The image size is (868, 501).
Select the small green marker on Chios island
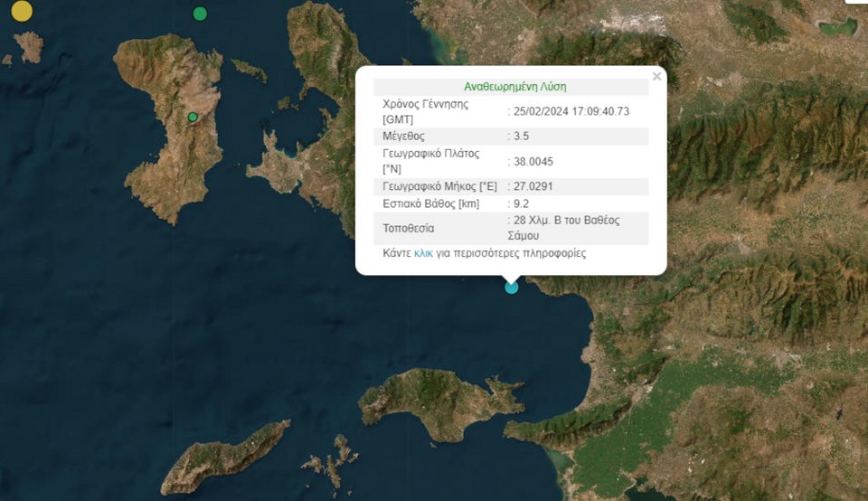tap(193, 118)
